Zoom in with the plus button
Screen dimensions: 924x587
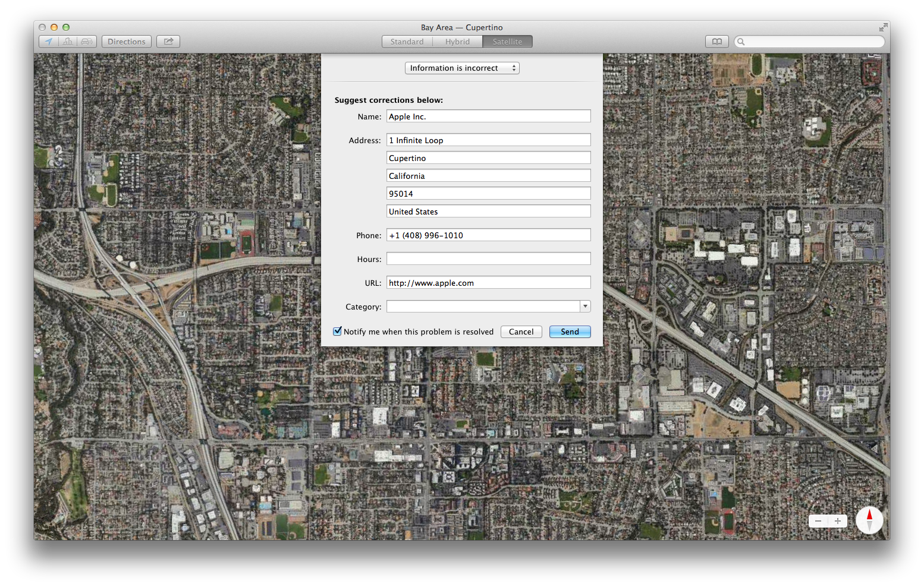838,521
